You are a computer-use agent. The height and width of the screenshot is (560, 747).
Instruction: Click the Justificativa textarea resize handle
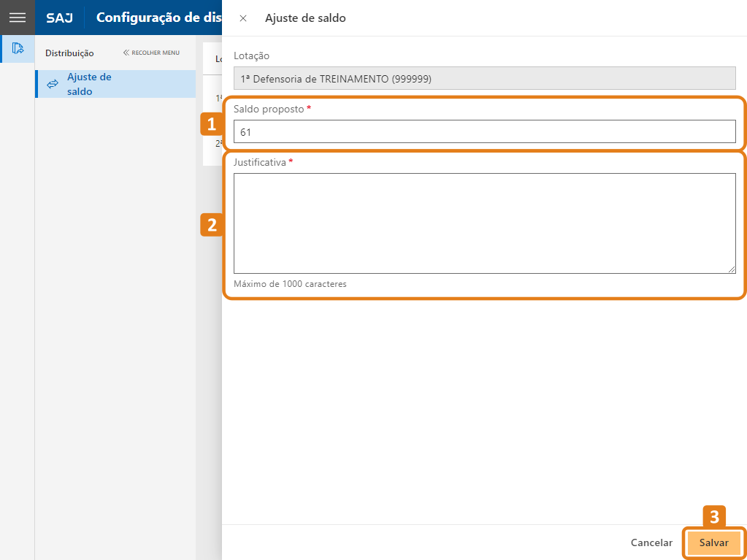click(x=731, y=269)
